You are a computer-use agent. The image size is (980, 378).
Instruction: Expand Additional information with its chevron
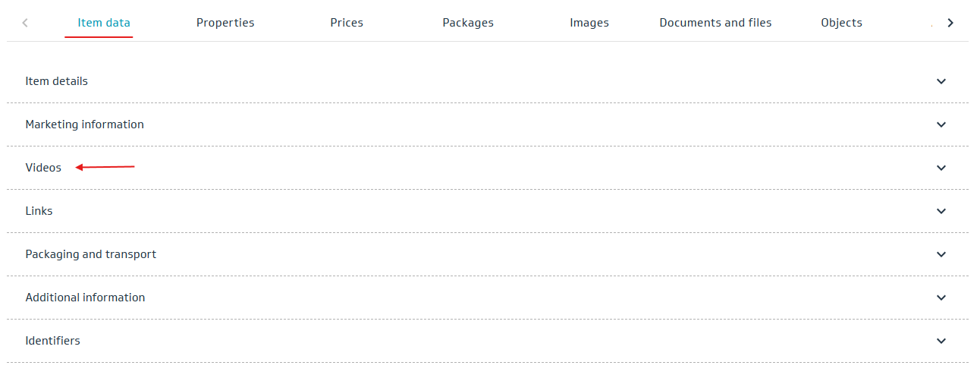tap(941, 298)
